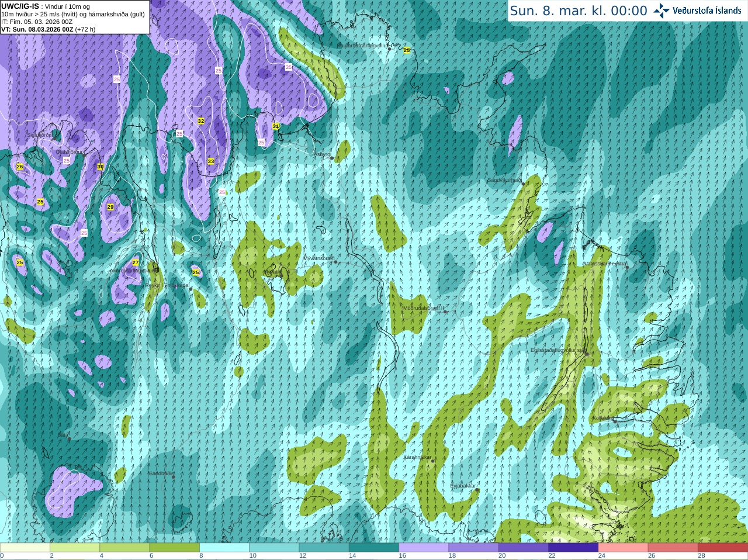
Task: Click the 12–14 m/s teal legend swatch
Action: (x=324, y=548)
